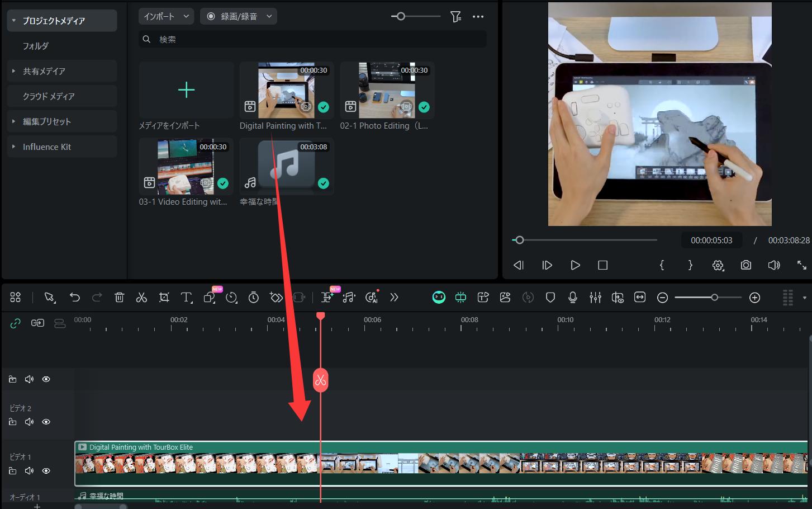Click the text tool icon
Viewport: 812px width, 509px height.
pyautogui.click(x=186, y=298)
